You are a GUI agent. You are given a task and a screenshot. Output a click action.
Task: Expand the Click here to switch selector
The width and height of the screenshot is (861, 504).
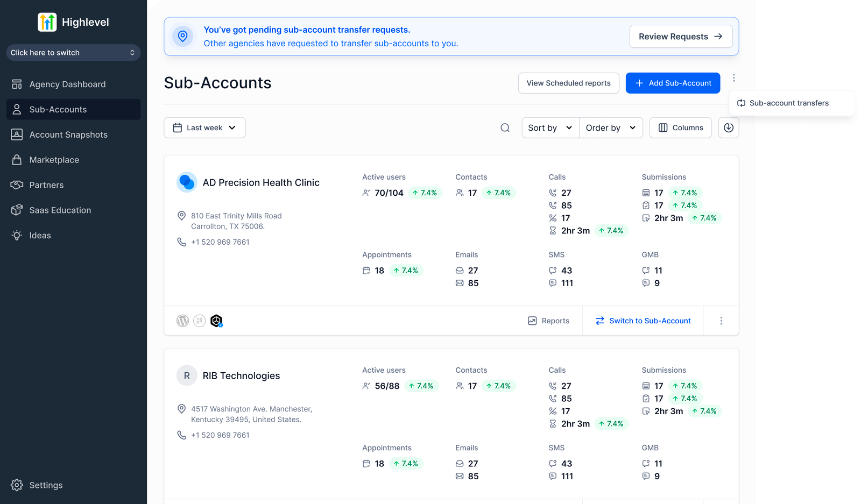pyautogui.click(x=73, y=53)
